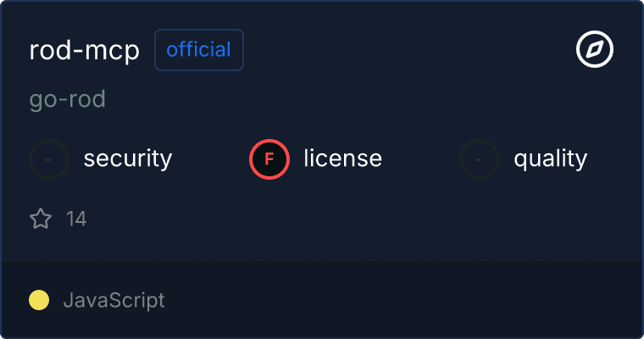Click the compass explore icon
This screenshot has width=644, height=339.
[x=594, y=50]
